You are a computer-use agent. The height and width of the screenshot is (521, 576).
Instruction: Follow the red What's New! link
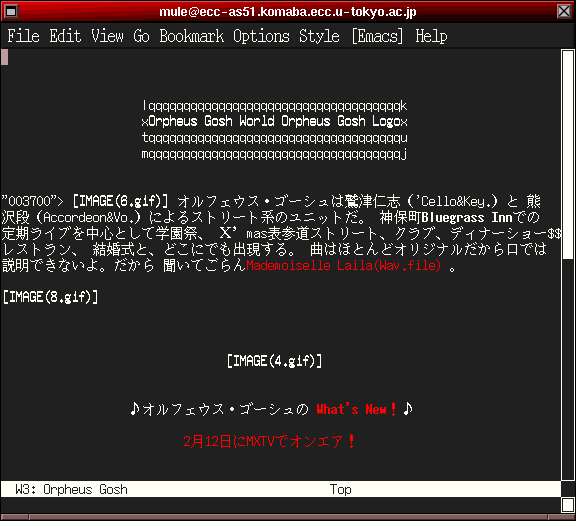(x=356, y=409)
